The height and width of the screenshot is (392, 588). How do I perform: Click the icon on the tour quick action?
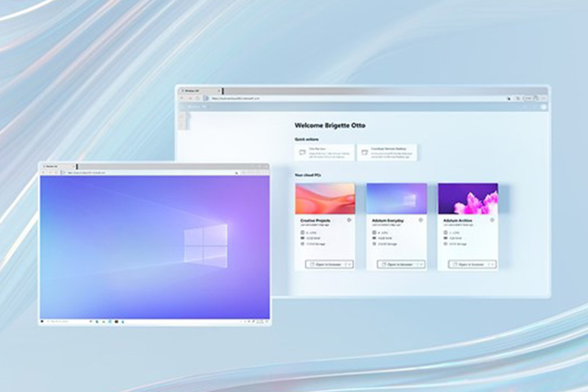pyautogui.click(x=302, y=152)
